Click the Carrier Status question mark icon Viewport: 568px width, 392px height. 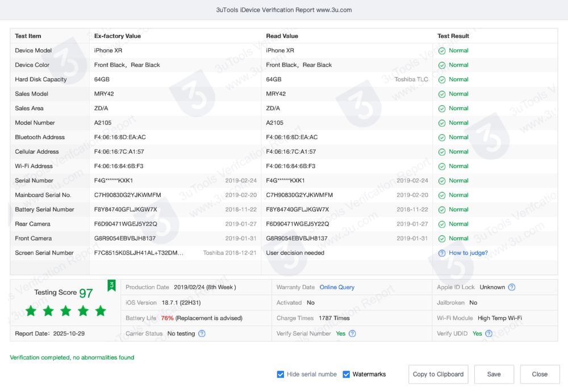pos(202,333)
